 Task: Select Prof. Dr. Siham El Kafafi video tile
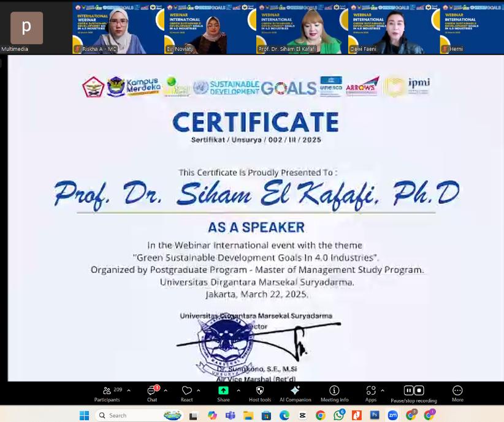coord(302,28)
